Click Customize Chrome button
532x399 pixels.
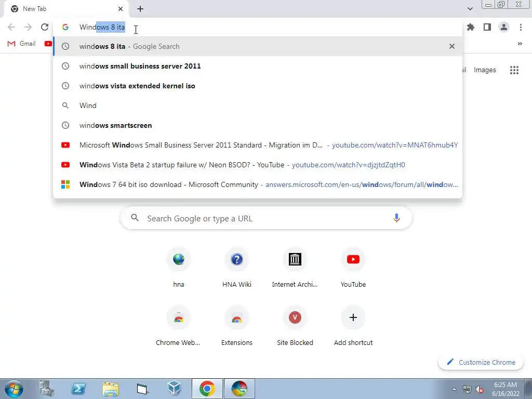point(481,362)
